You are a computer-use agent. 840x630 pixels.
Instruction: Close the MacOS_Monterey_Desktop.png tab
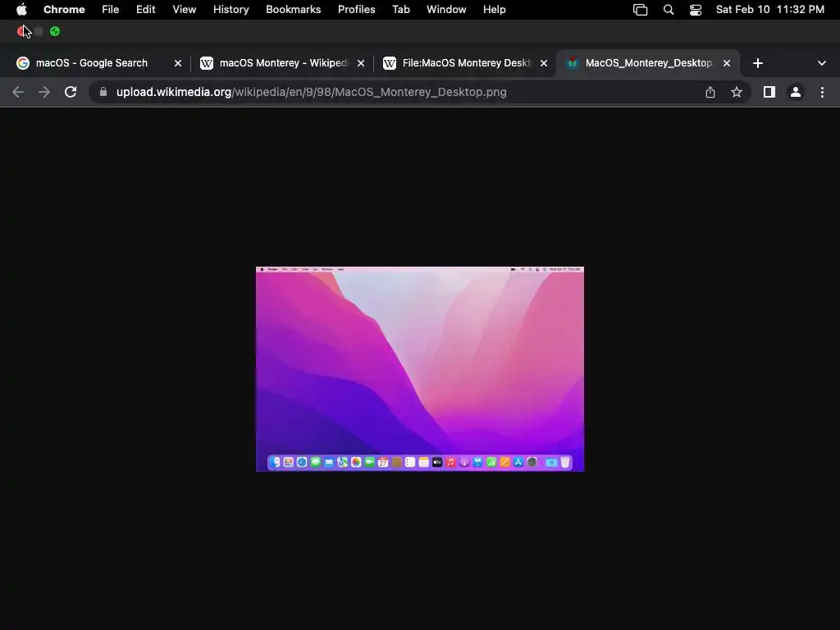coord(727,63)
